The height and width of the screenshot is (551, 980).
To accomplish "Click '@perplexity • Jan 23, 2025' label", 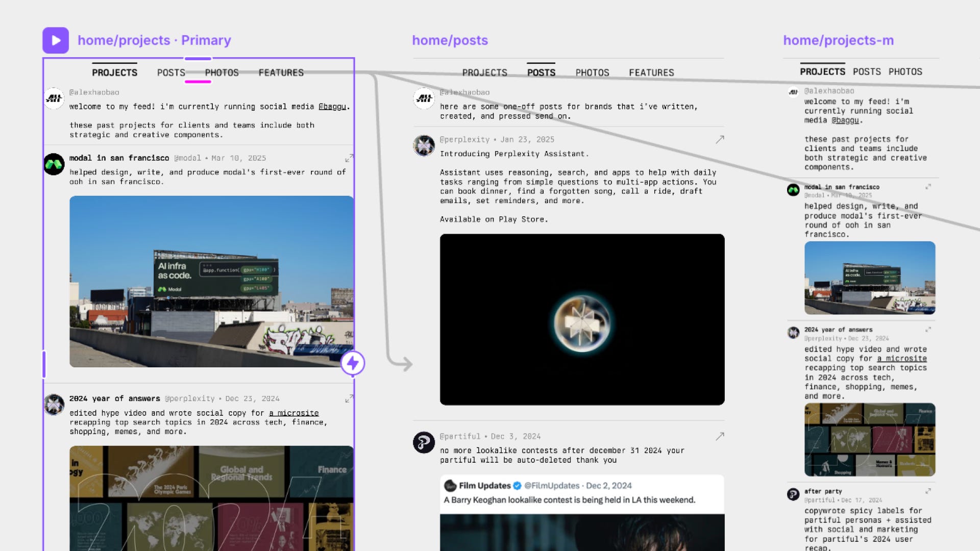I will 497,139.
